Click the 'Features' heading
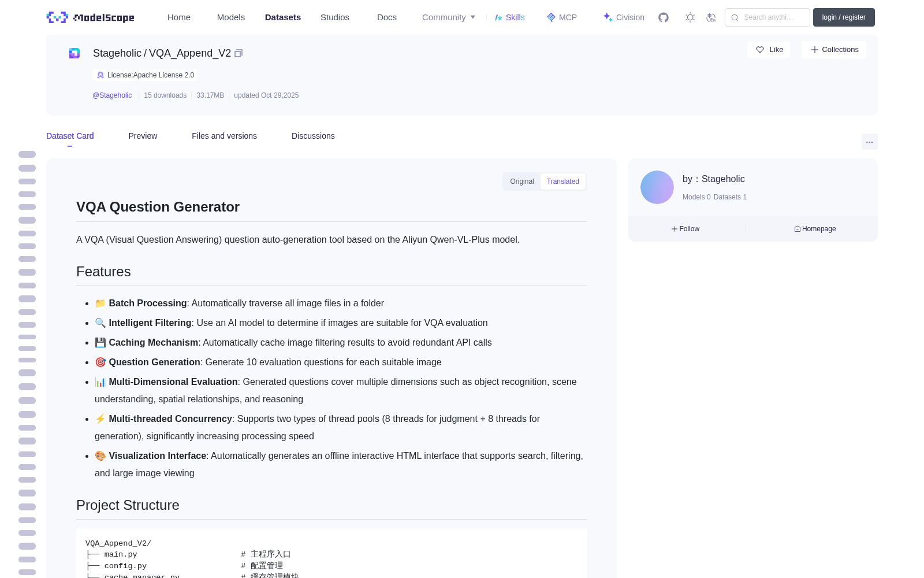This screenshot has width=924, height=578. click(103, 272)
